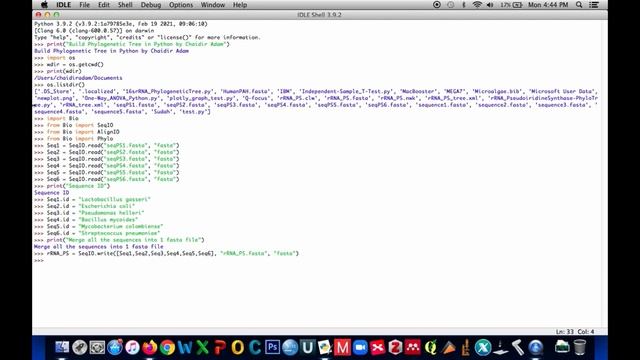Launch Python IDLE from the Dock

pos(324,347)
